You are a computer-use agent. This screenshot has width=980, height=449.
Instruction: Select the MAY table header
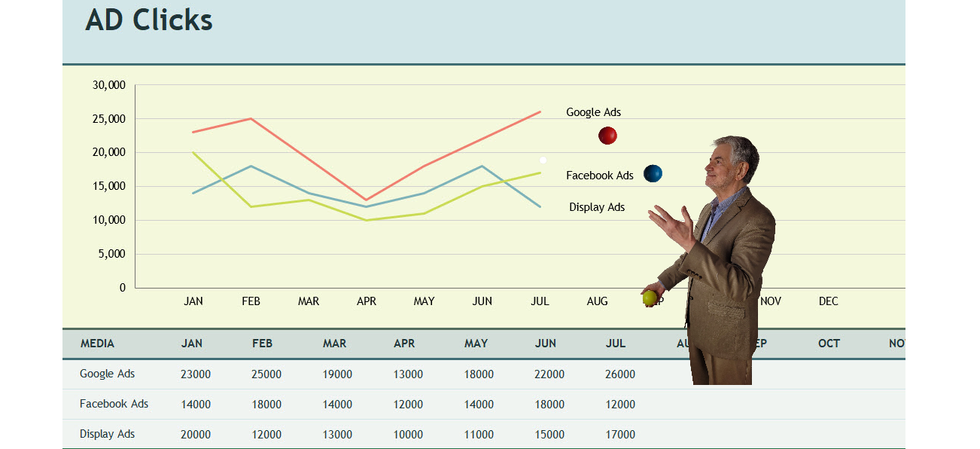coord(476,344)
